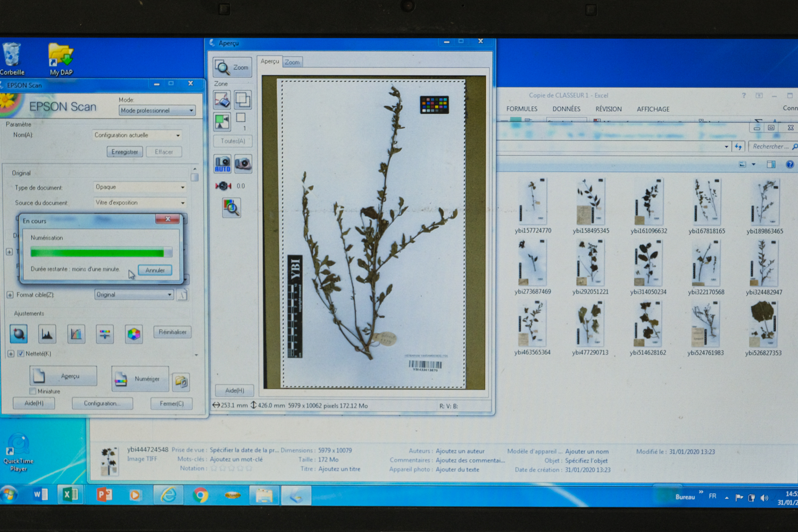The width and height of the screenshot is (798, 532).
Task: Click the Chrome icon in the taskbar
Action: point(201,495)
